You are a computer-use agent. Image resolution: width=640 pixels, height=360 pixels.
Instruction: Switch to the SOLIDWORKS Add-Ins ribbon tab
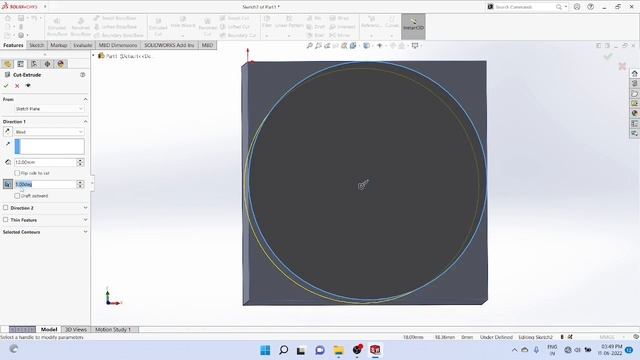(169, 45)
